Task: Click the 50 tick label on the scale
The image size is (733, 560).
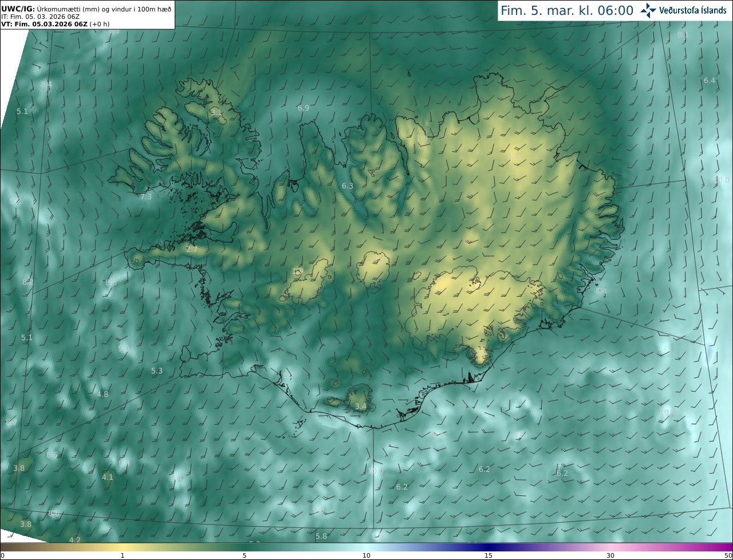Action: click(728, 555)
